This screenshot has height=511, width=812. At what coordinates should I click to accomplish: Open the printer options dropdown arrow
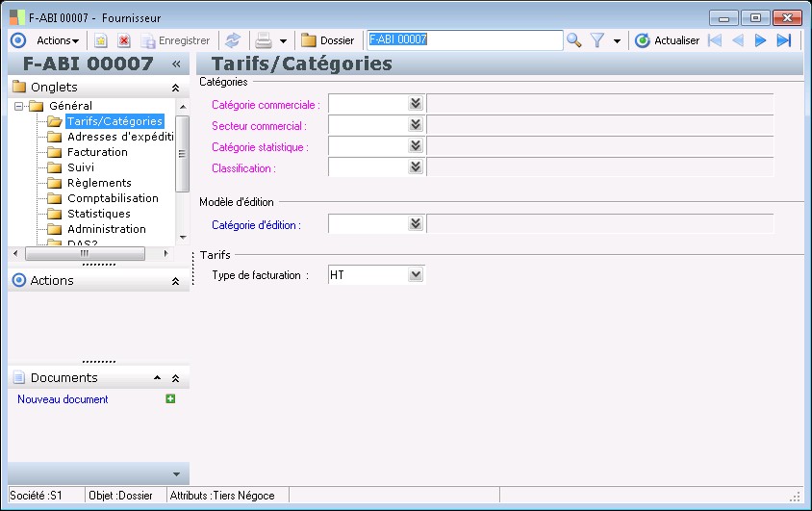(283, 41)
